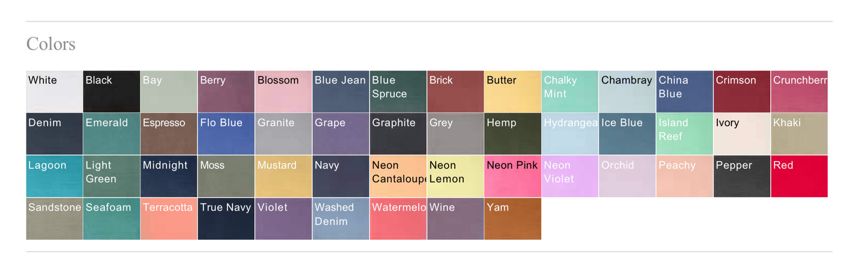This screenshot has width=868, height=262.
Task: Select the Crimson color swatch
Action: point(742,91)
